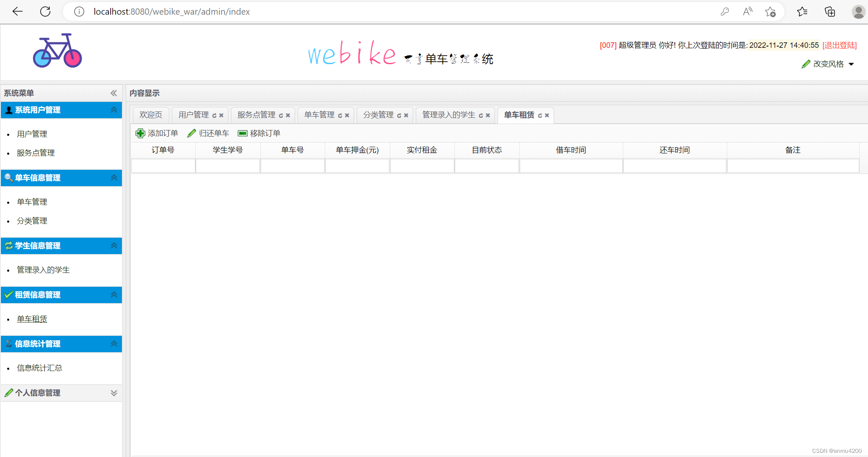Viewport: 868px width, 457px height.
Task: Click the magnifier icon on 单车信息管理
Action: (x=8, y=178)
